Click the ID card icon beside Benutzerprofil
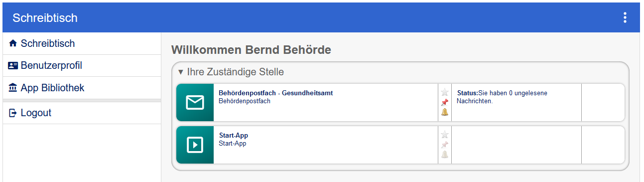The height and width of the screenshot is (182, 644). (13, 65)
